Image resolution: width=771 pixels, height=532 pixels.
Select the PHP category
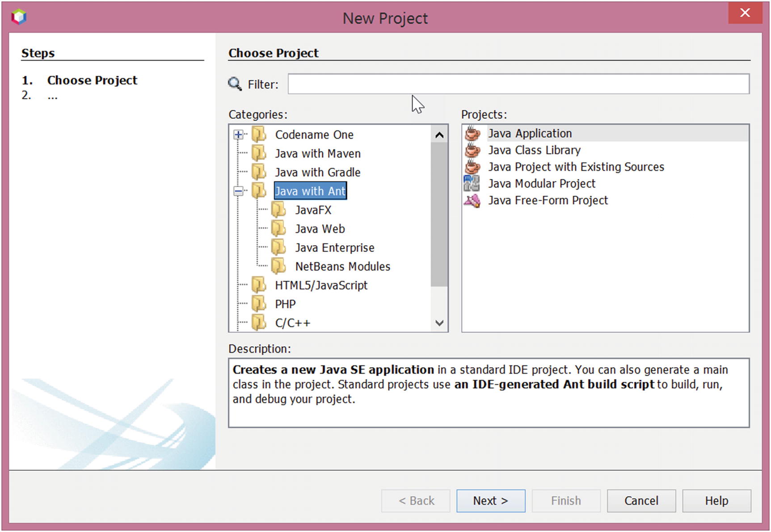tap(285, 303)
